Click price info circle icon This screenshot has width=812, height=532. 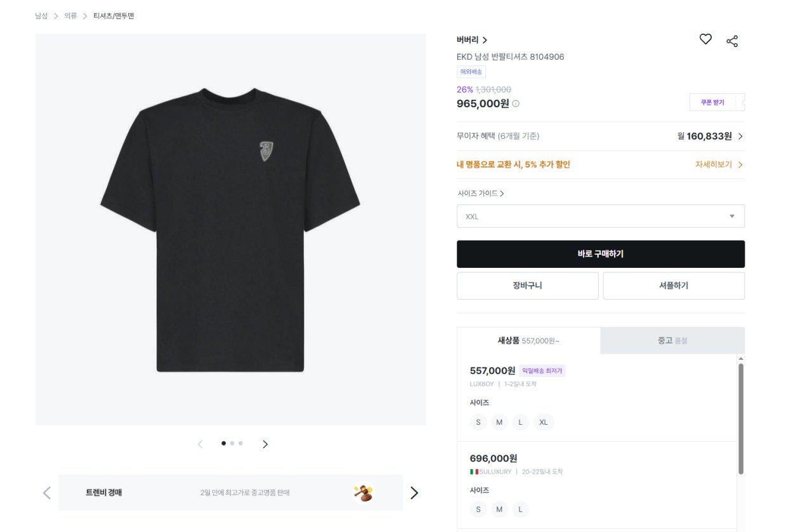pos(516,103)
